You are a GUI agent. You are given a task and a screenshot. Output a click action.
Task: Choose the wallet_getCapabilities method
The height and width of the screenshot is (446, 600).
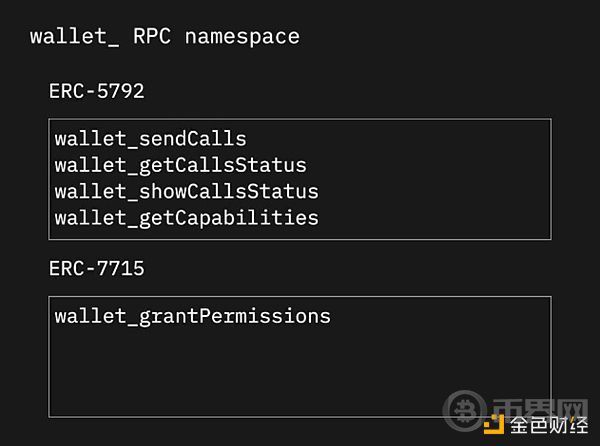pyautogui.click(x=186, y=218)
